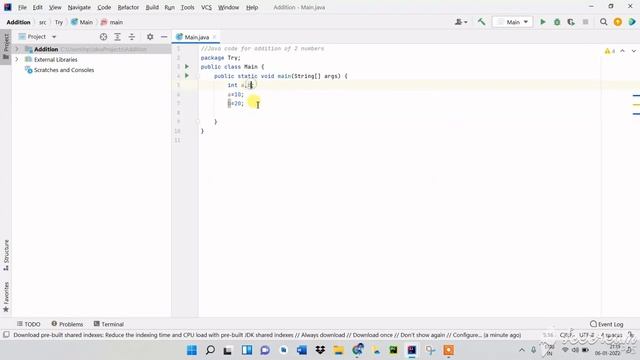Click the Stop button
Viewport: 640px width, 360px height.
click(x=585, y=22)
